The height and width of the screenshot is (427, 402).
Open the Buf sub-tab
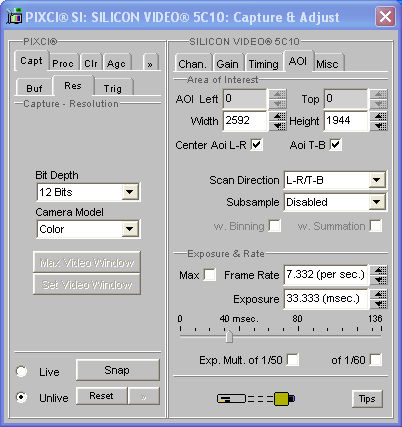click(34, 88)
